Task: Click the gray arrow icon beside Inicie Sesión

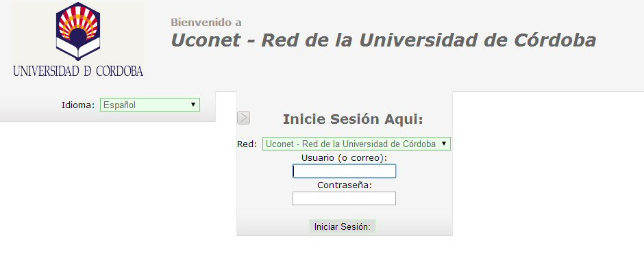Action: pos(243,118)
